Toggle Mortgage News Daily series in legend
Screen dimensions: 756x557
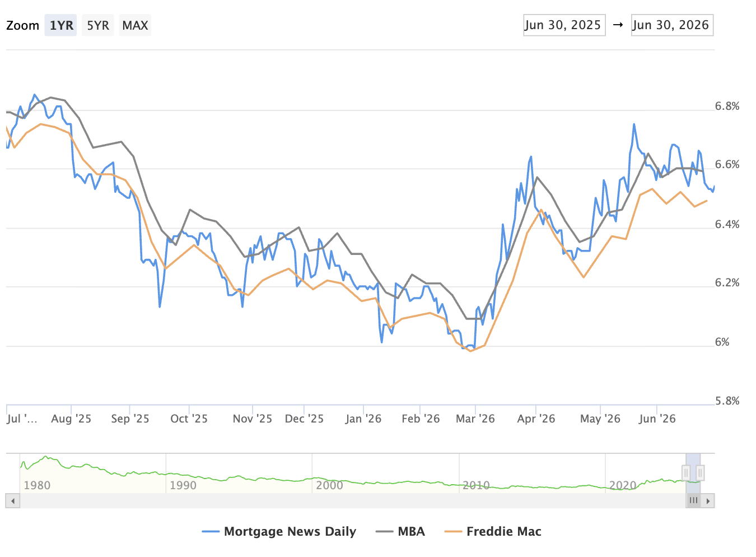(279, 531)
